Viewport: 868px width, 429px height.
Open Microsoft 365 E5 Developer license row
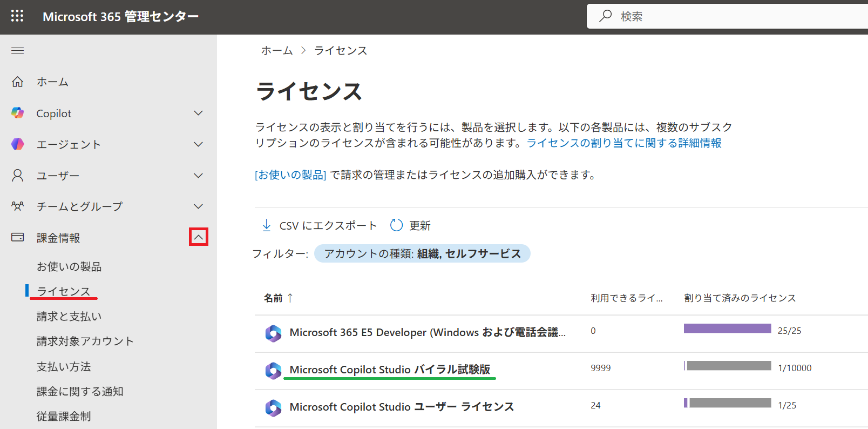coord(428,332)
